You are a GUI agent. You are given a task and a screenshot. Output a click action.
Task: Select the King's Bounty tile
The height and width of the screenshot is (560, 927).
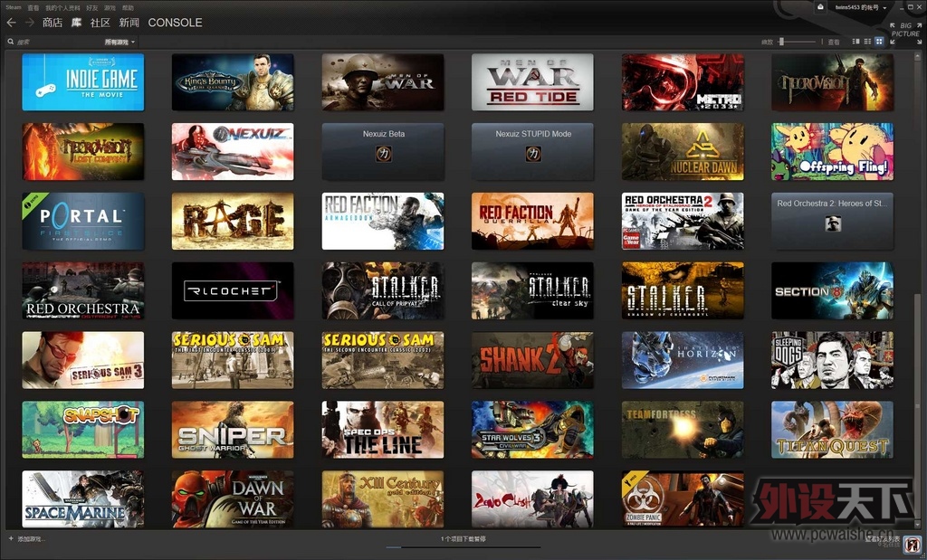pos(233,82)
